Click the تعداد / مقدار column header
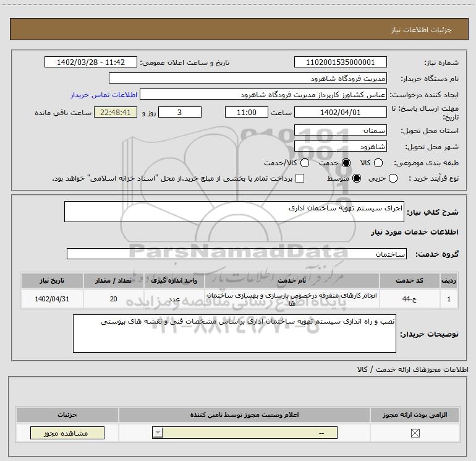 (113, 280)
